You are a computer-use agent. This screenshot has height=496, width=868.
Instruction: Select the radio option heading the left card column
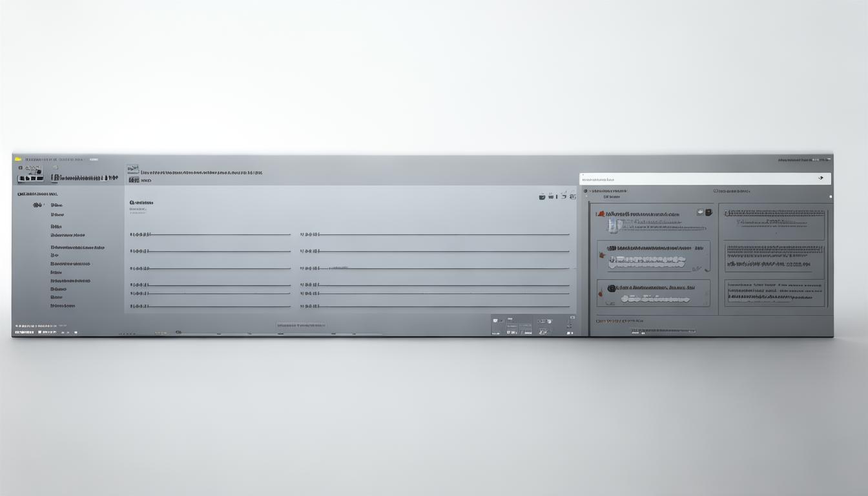586,191
